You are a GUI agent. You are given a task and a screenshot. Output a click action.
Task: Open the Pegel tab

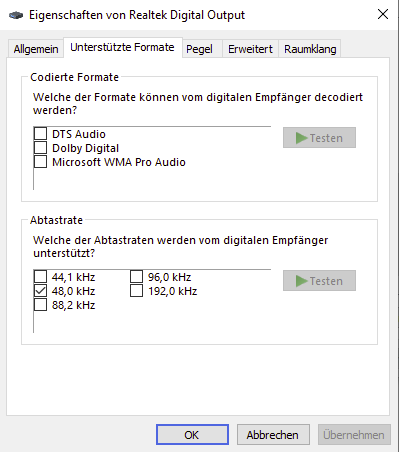199,49
